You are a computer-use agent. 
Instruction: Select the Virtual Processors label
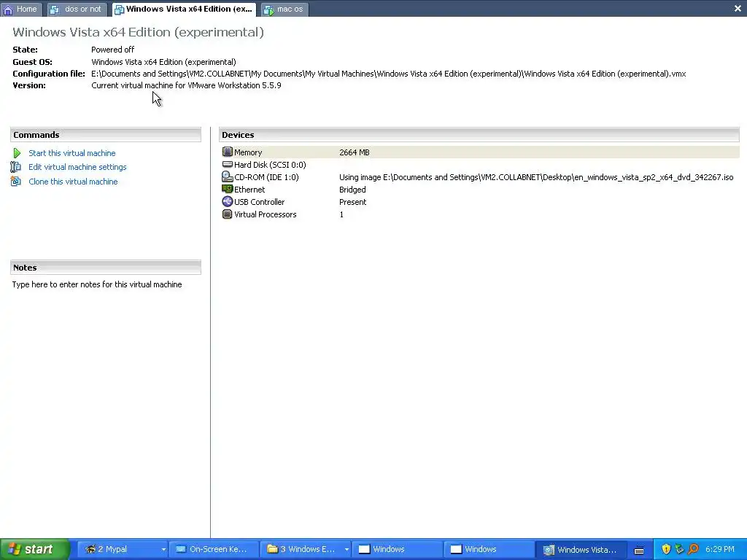pyautogui.click(x=265, y=214)
